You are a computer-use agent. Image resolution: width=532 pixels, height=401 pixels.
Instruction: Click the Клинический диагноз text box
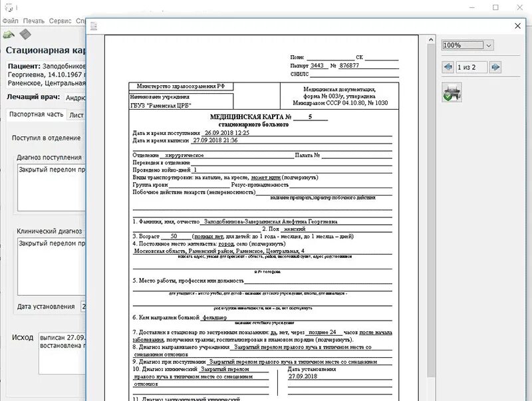click(x=52, y=266)
